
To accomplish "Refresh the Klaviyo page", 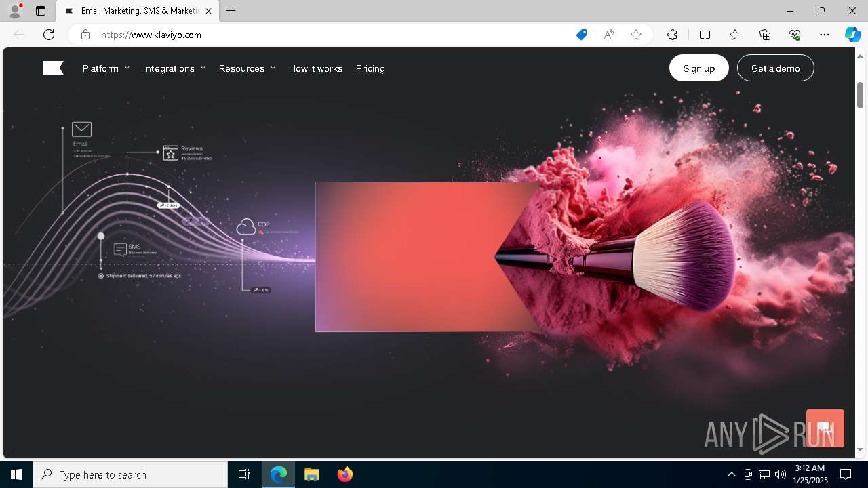I will tap(49, 35).
